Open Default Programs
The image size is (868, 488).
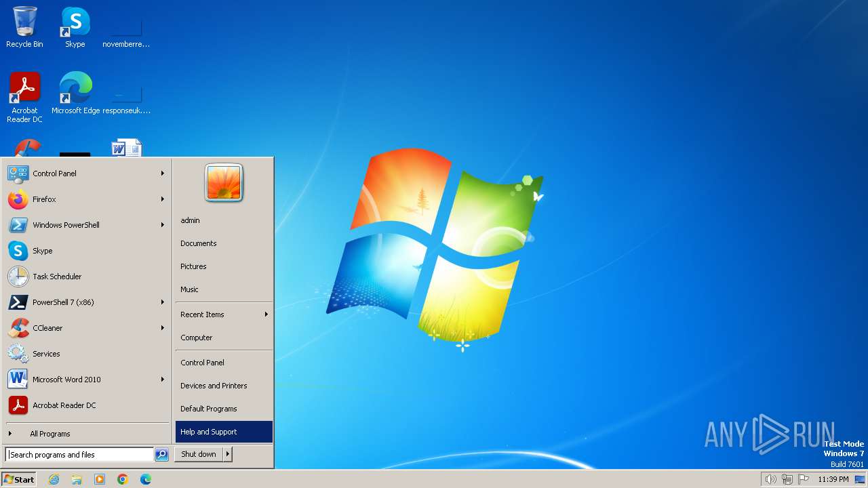click(x=224, y=409)
